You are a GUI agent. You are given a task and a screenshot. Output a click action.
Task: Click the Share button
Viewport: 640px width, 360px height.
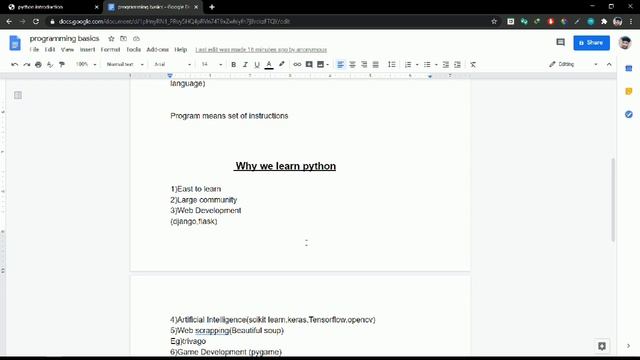(591, 43)
